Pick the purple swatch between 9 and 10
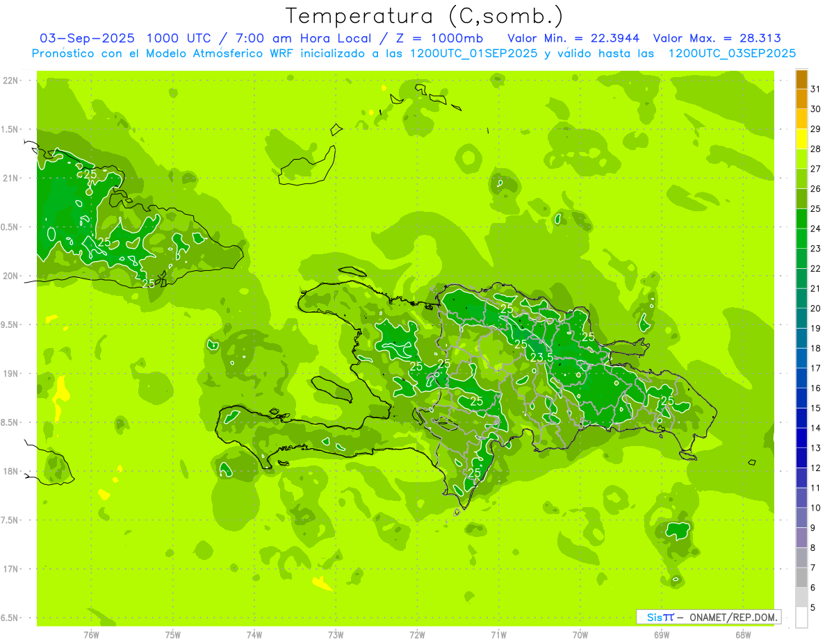 (801, 518)
